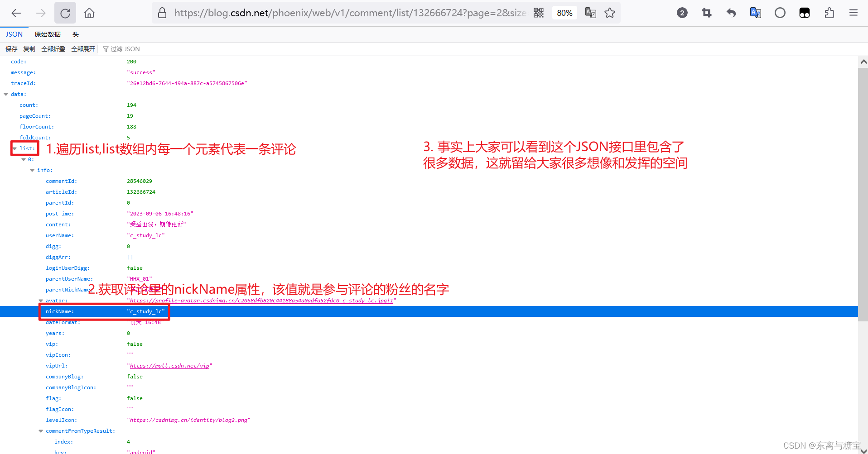The width and height of the screenshot is (868, 454).
Task: Select the postTime row
Action: click(429, 214)
